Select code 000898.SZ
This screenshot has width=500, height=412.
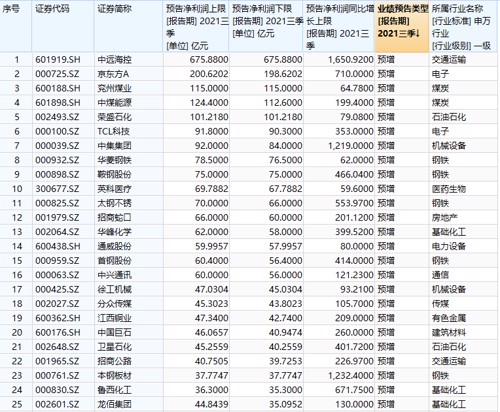click(x=57, y=174)
